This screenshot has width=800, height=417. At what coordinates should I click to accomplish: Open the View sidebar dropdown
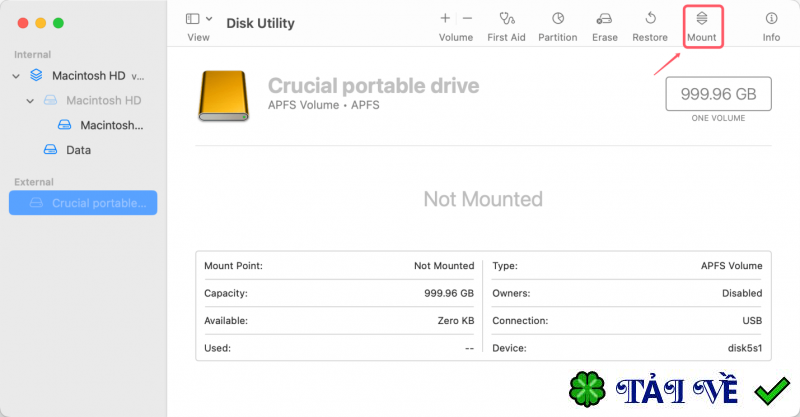(x=199, y=19)
